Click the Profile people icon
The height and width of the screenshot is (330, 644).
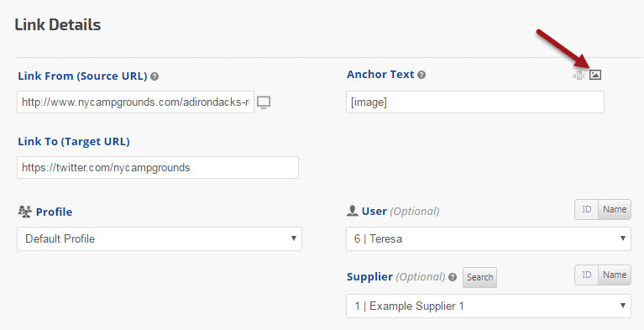[25, 212]
